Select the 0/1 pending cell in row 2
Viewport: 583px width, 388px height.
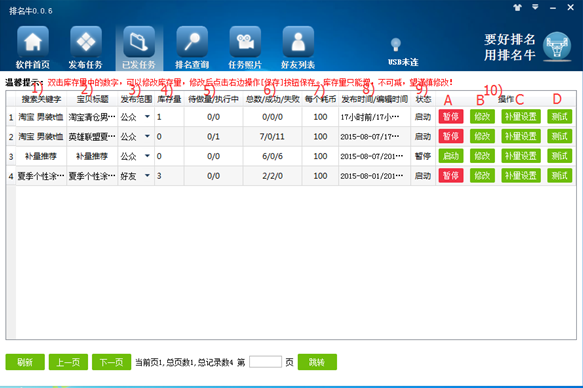coord(213,136)
